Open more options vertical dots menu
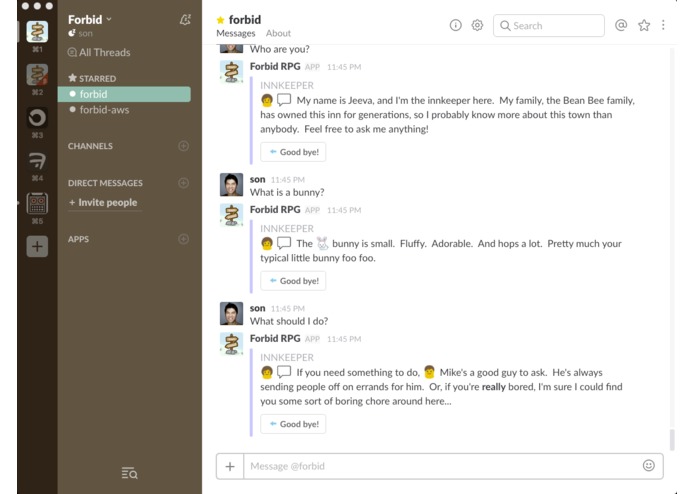The height and width of the screenshot is (494, 695). [663, 25]
